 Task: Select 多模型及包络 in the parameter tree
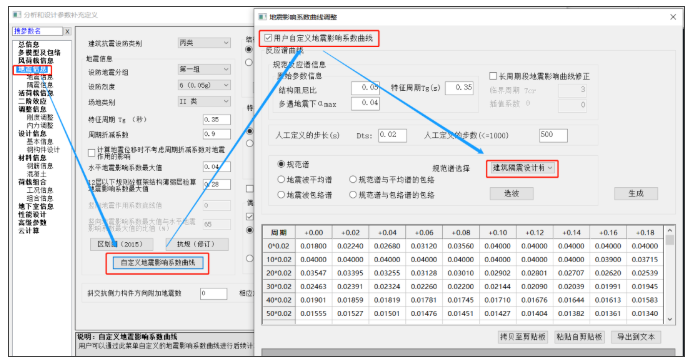(x=39, y=52)
